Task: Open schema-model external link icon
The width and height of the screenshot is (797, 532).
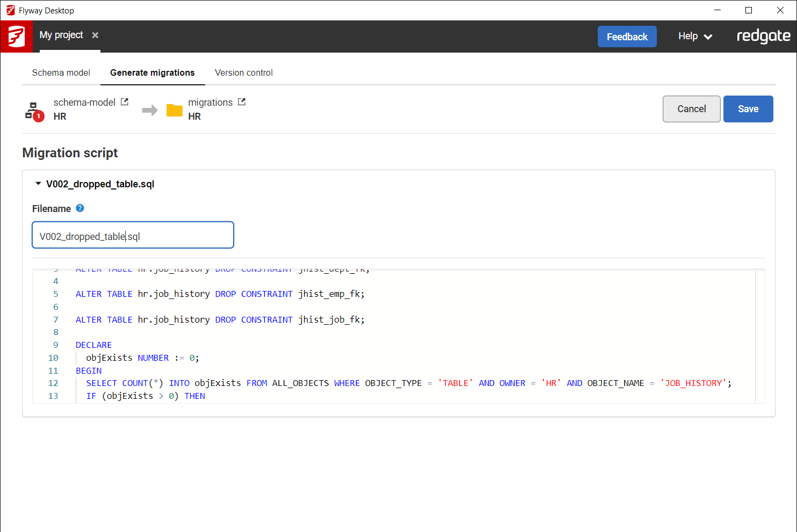Action: 125,102
